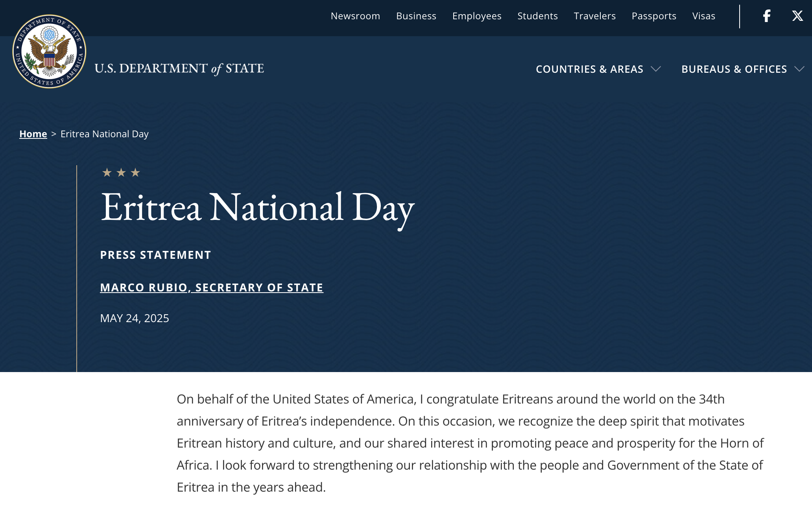Select Employees in top navigation

[x=476, y=16]
